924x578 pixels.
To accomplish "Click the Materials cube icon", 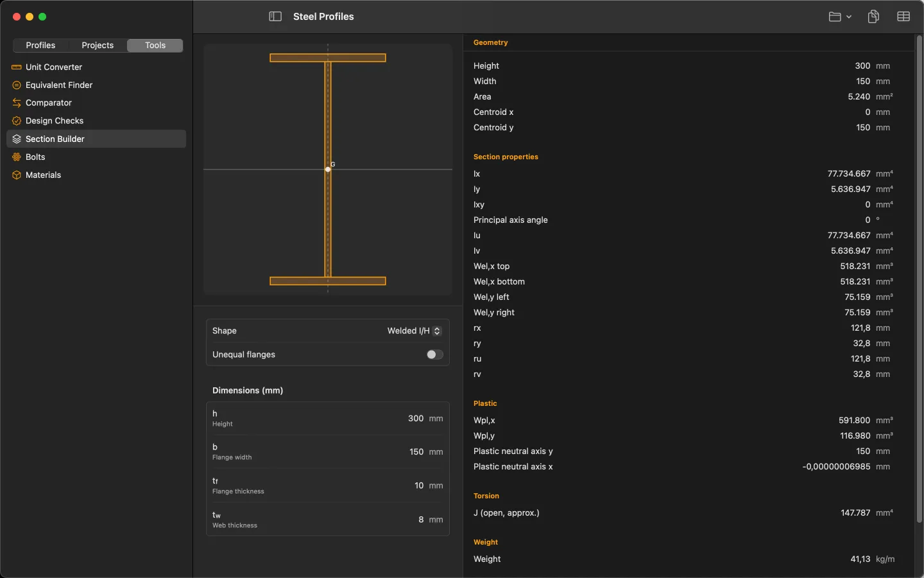I will click(x=17, y=175).
